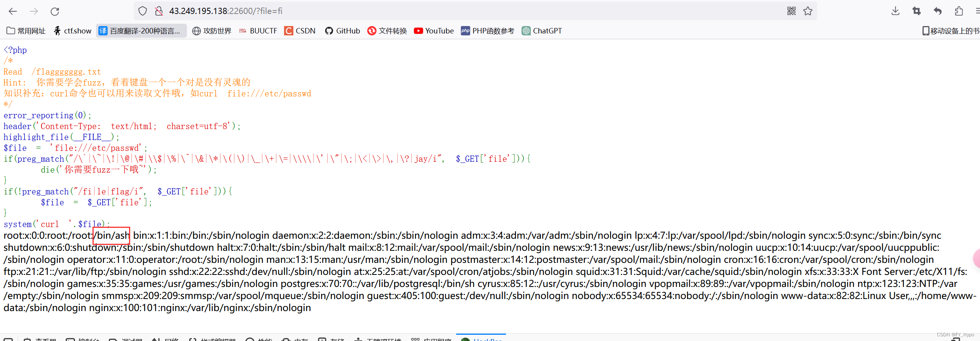
Task: Click the '/fi|le|flag/i' preg_match line
Action: click(118, 191)
